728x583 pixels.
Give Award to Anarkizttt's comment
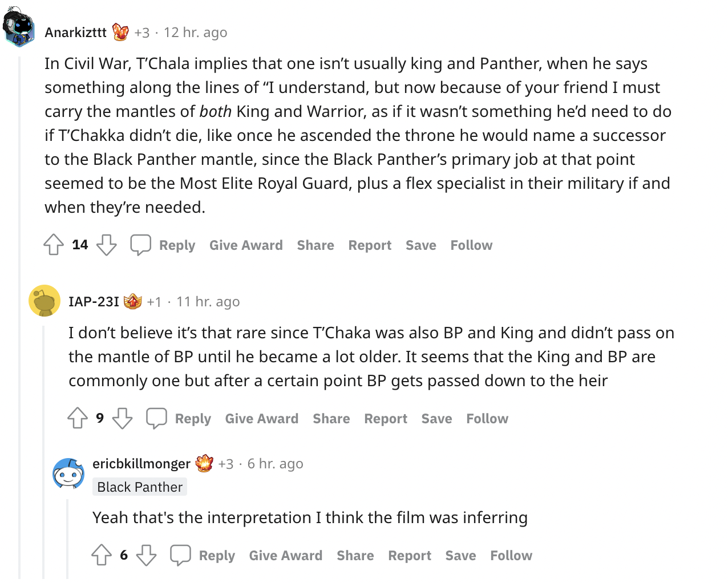click(x=246, y=245)
